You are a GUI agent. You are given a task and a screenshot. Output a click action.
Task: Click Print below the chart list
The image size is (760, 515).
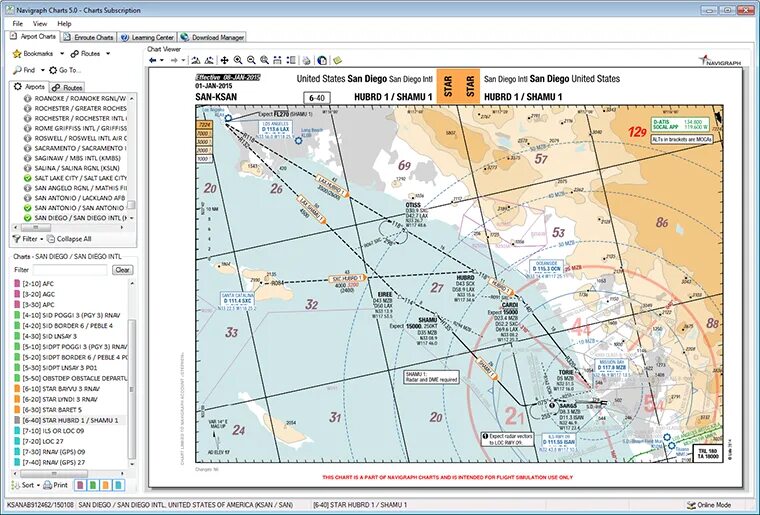tap(56, 485)
